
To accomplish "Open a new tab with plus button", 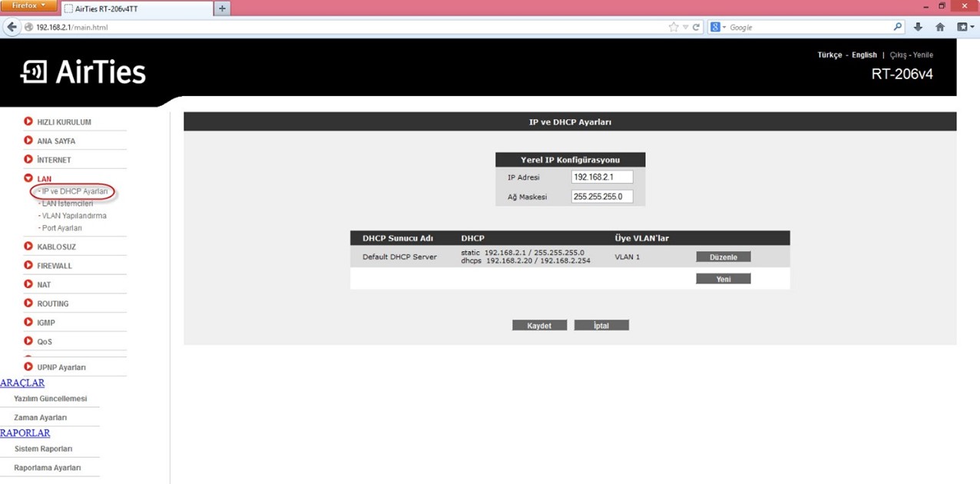I will pyautogui.click(x=223, y=8).
